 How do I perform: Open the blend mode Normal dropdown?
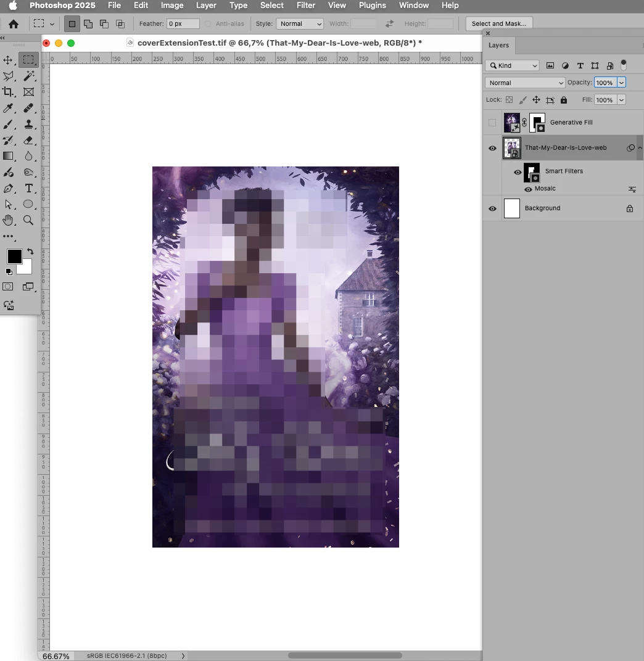coord(525,83)
